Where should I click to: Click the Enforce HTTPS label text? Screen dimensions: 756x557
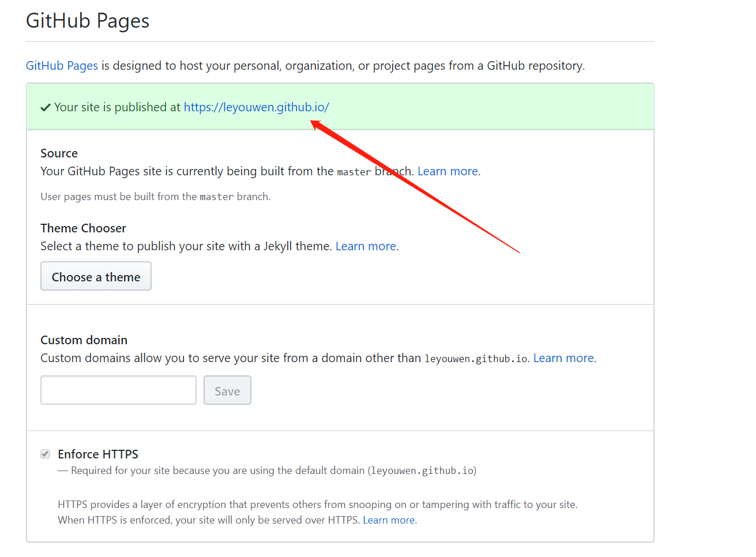click(98, 454)
